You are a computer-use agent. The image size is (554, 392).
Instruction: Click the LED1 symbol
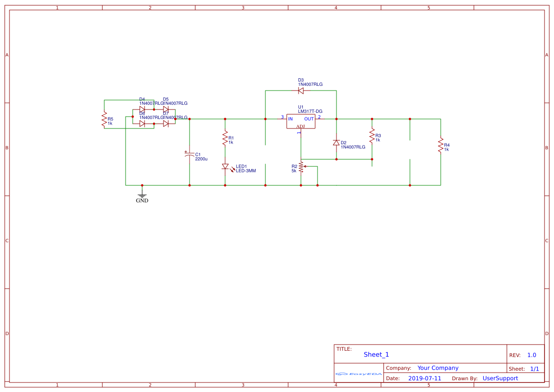(225, 166)
